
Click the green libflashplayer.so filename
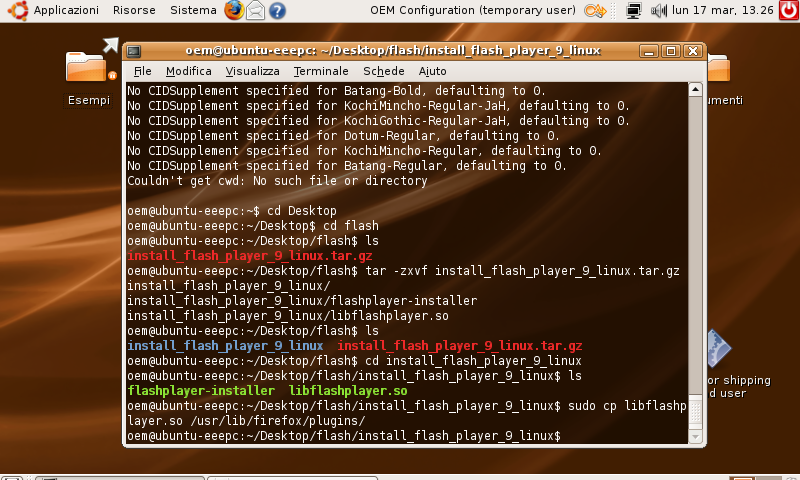(x=348, y=391)
